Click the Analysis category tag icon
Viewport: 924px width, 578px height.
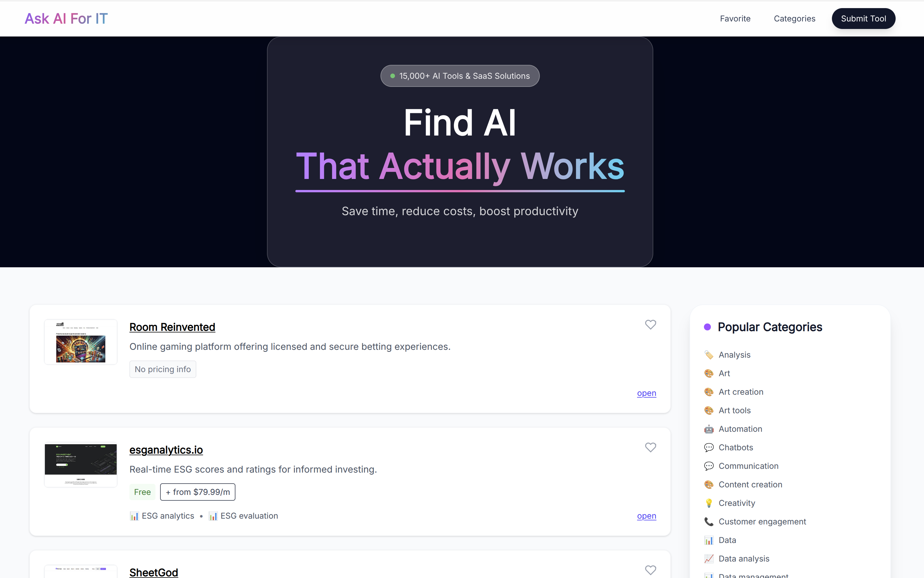709,355
